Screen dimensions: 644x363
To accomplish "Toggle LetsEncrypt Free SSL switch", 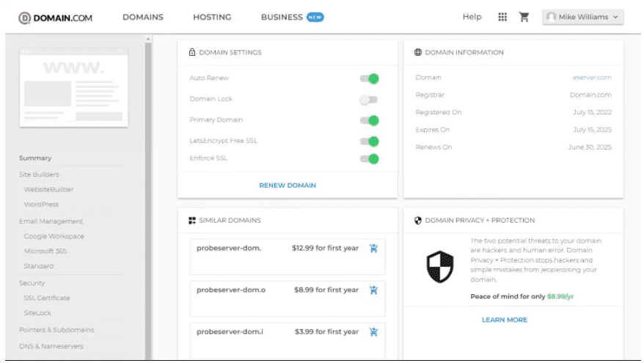I will coord(369,142).
